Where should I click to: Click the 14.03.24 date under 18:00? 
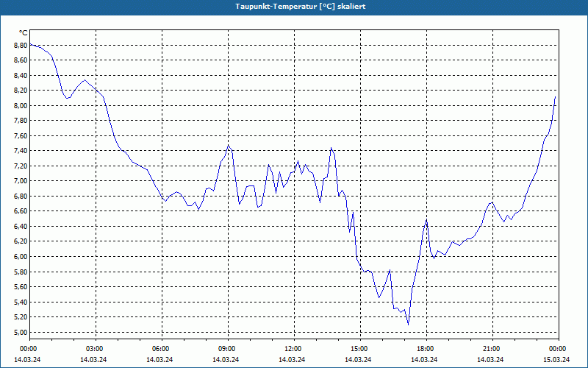pyautogui.click(x=424, y=359)
